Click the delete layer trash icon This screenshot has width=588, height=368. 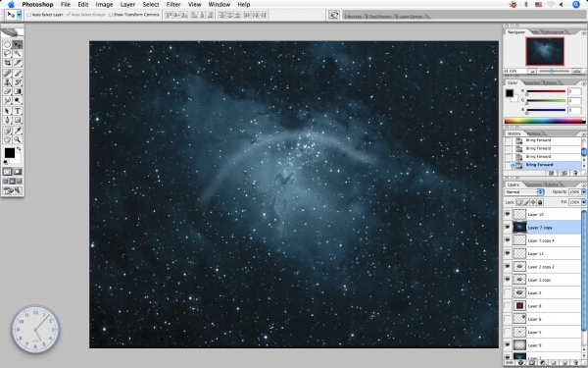coord(575,363)
